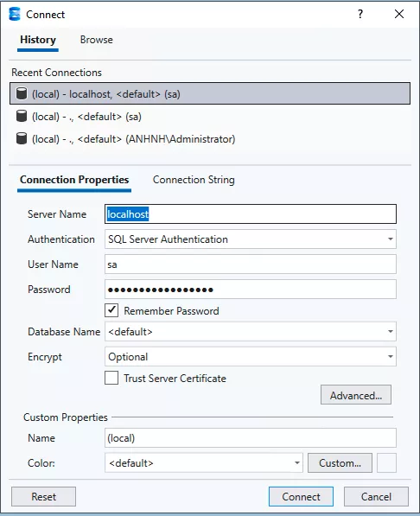Click database icon of '., <default> (sa)' row
Screen dimensions: 420x516
tap(22, 116)
